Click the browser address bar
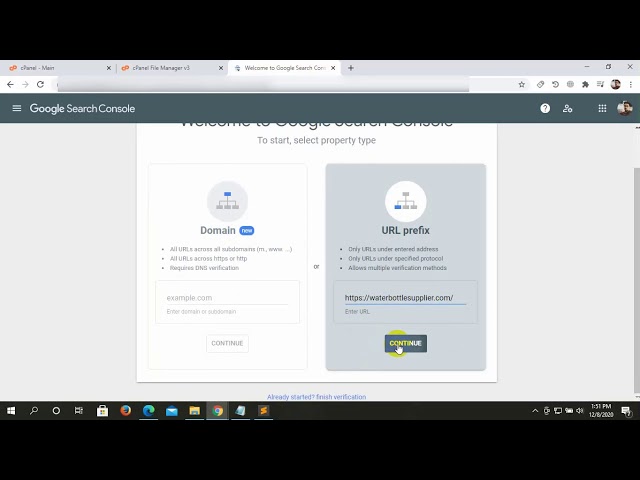Viewport: 640px width, 480px height. (286, 84)
